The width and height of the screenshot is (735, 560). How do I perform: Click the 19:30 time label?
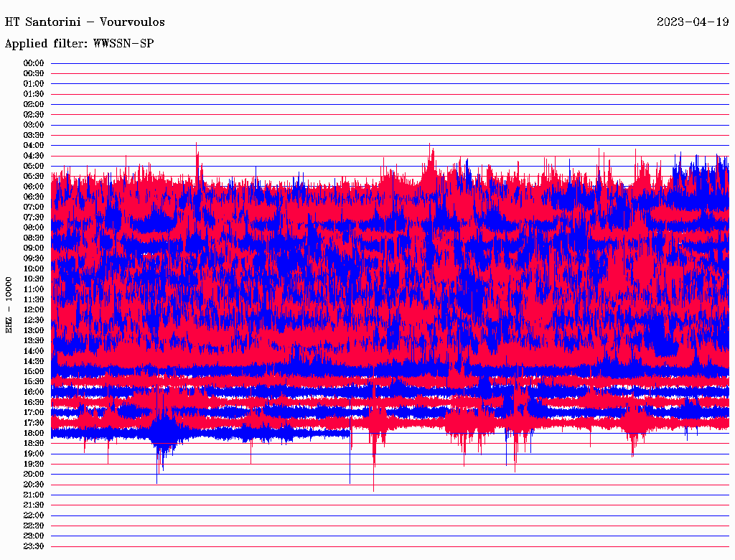(x=34, y=464)
